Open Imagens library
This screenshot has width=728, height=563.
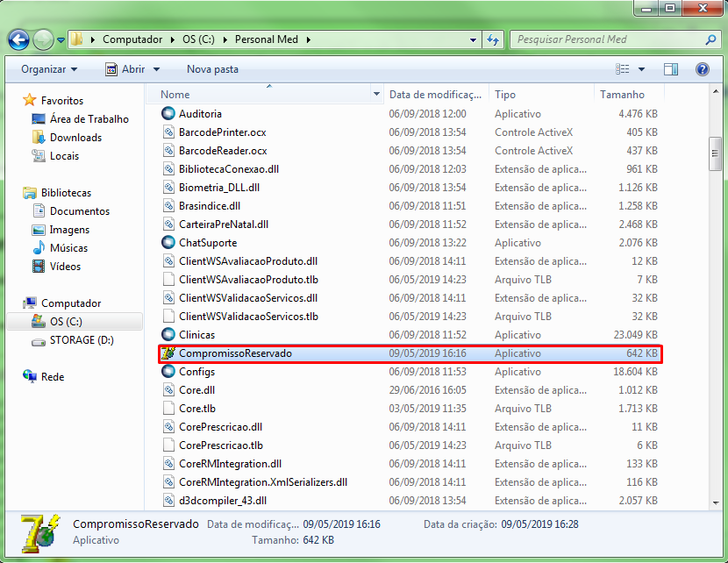point(69,230)
